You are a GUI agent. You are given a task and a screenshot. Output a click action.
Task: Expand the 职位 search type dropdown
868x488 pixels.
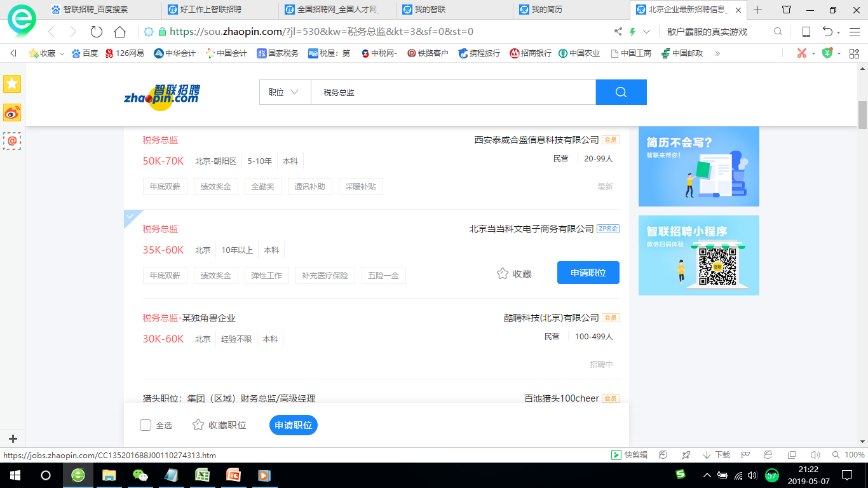tap(284, 92)
